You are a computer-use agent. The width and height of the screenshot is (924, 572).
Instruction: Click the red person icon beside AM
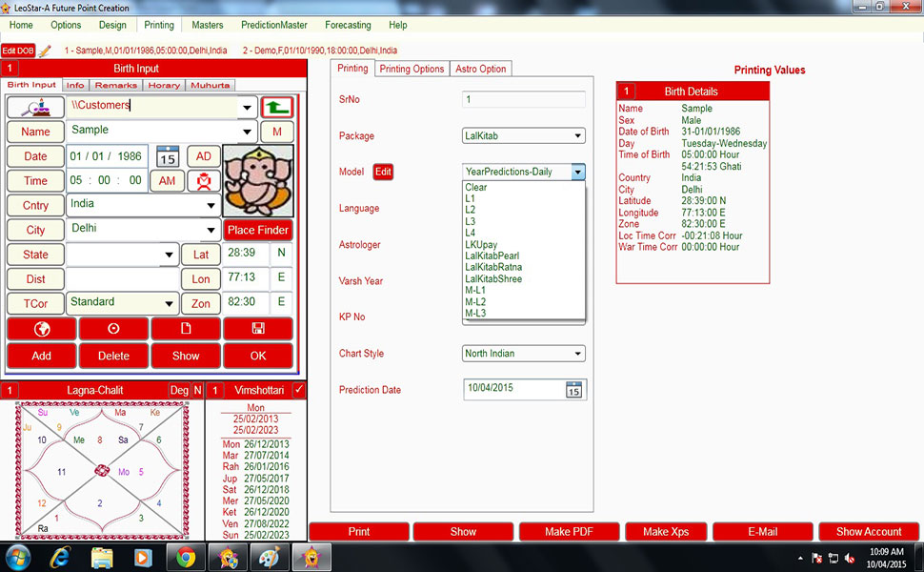point(204,181)
